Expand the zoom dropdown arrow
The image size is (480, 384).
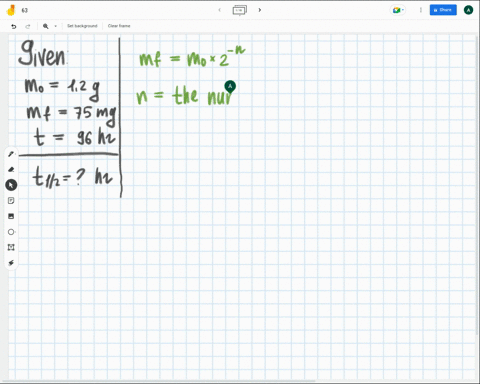tap(56, 26)
